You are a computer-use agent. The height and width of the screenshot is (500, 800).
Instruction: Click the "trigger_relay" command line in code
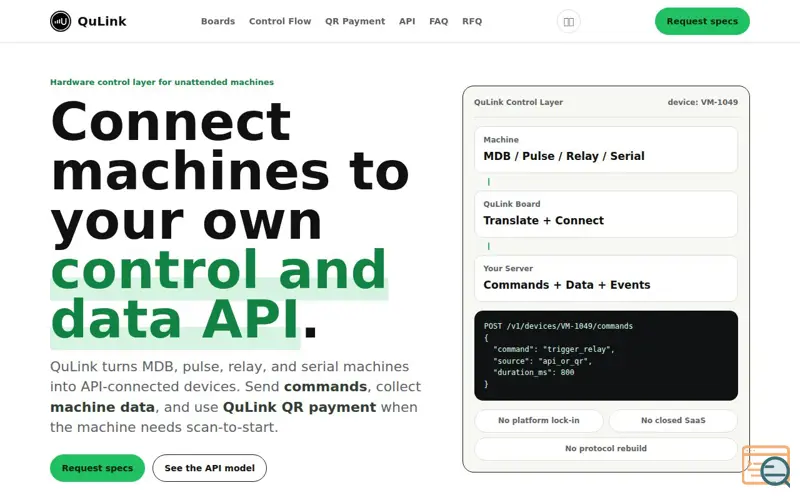pos(554,349)
